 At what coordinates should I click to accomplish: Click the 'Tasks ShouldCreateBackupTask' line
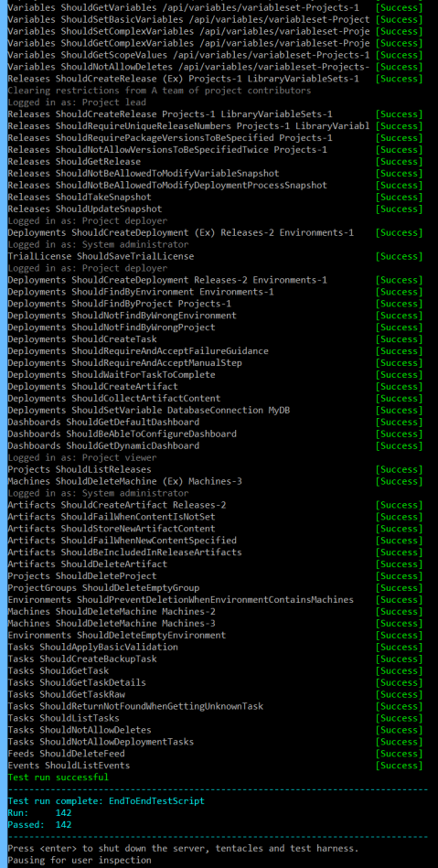[82, 659]
